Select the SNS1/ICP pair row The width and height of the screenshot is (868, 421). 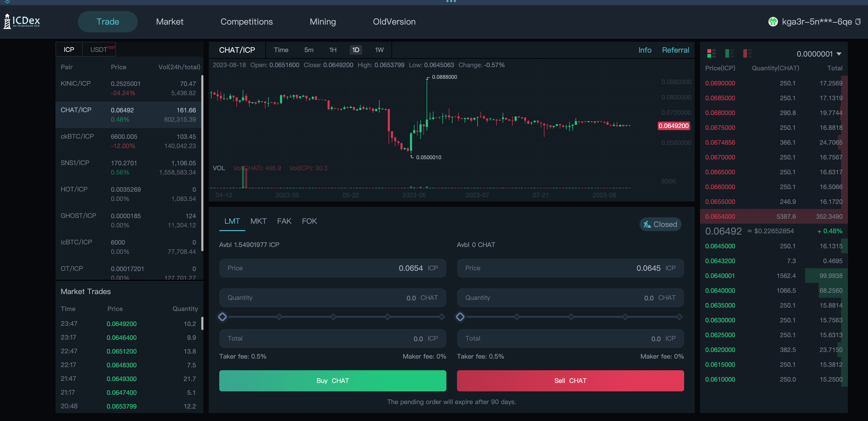(128, 168)
